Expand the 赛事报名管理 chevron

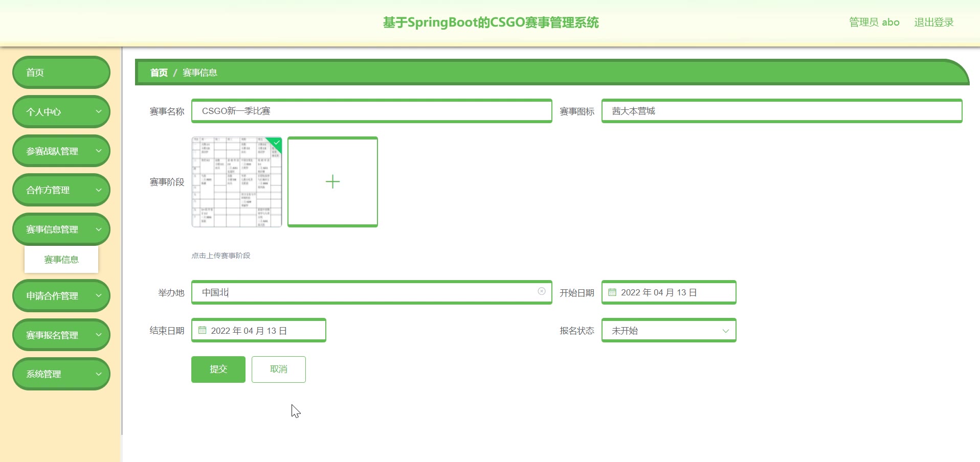[99, 335]
